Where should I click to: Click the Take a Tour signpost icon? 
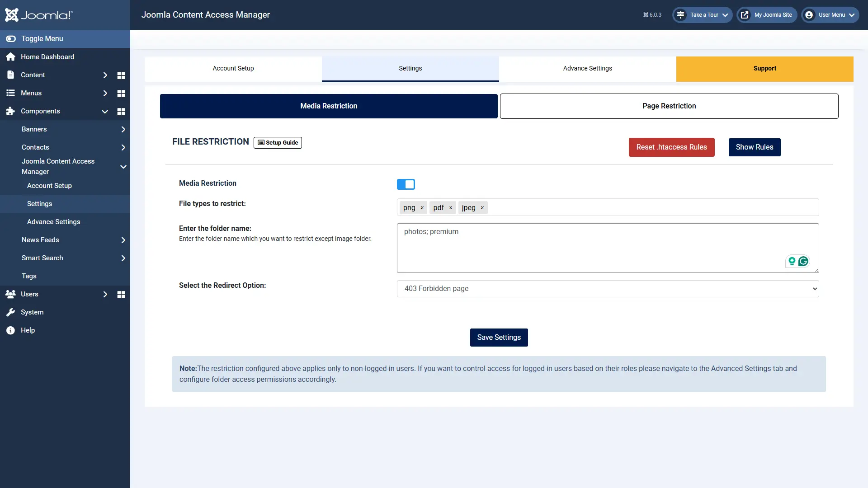[x=680, y=15]
